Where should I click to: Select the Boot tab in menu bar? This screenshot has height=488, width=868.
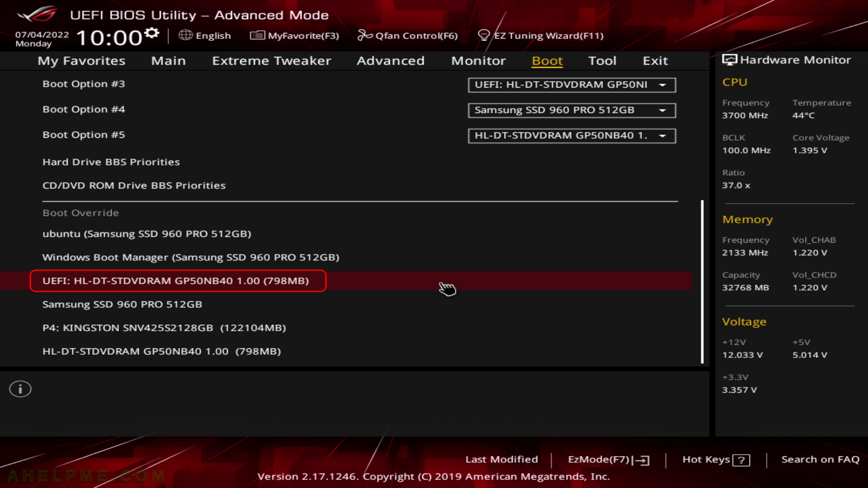pos(547,60)
